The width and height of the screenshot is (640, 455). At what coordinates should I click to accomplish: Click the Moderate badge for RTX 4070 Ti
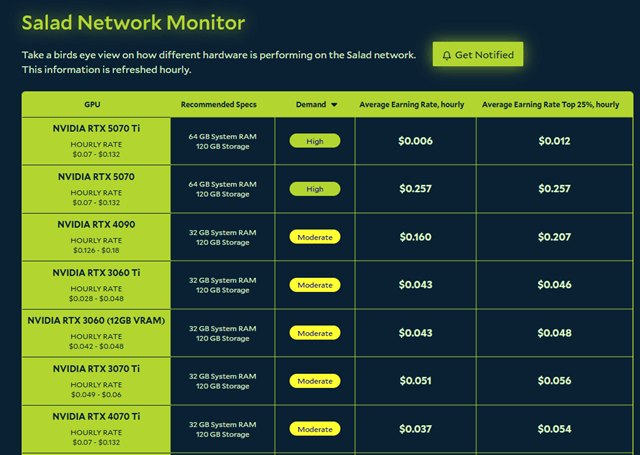(x=315, y=429)
